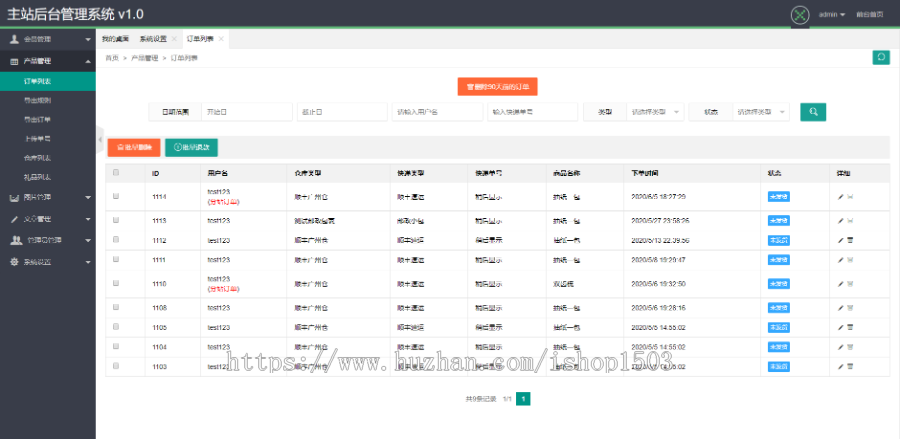900x439 pixels.
Task: Click the start date input field
Action: point(247,112)
